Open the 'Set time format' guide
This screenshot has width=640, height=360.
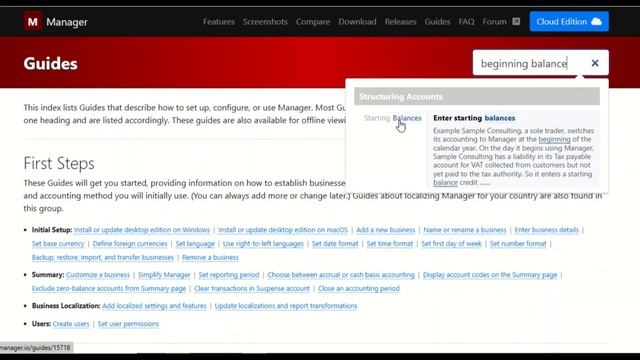coord(390,244)
